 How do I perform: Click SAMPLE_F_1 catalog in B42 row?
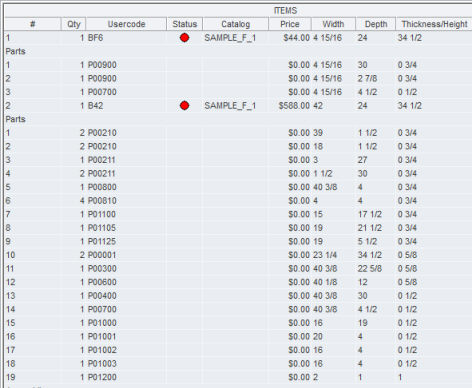point(230,106)
